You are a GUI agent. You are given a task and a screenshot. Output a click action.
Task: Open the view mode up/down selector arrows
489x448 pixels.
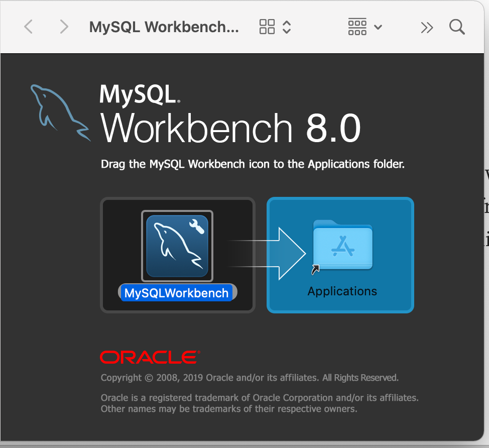[287, 27]
